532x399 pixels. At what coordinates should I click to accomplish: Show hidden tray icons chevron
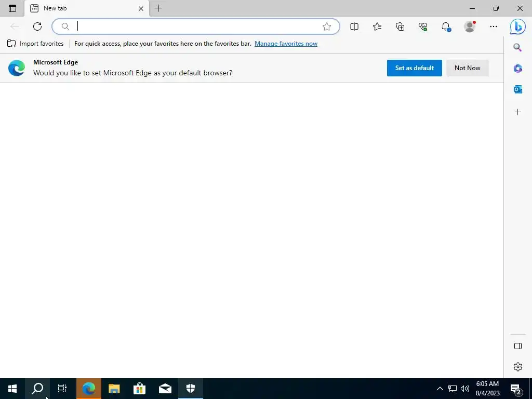click(440, 389)
